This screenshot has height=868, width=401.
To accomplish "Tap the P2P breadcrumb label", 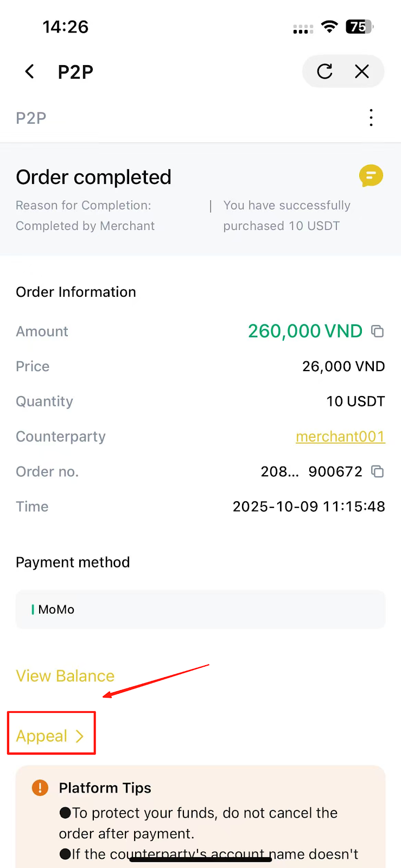I will tap(31, 118).
